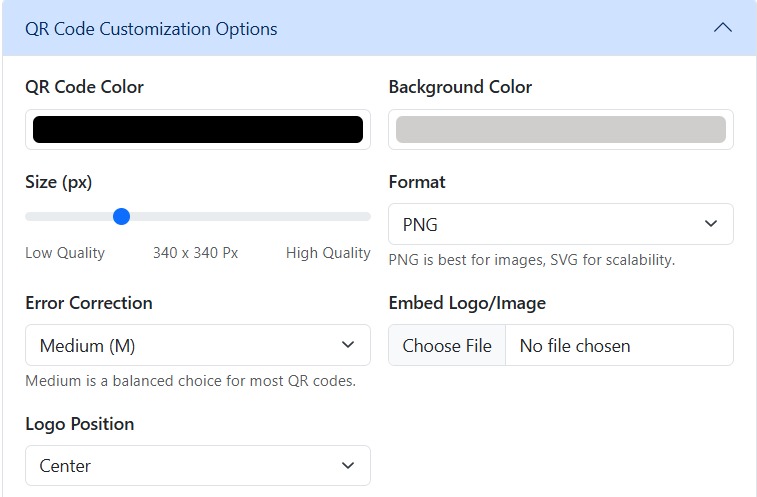
Task: Open the Error Correction dropdown showing Medium (M)
Action: pyautogui.click(x=198, y=345)
